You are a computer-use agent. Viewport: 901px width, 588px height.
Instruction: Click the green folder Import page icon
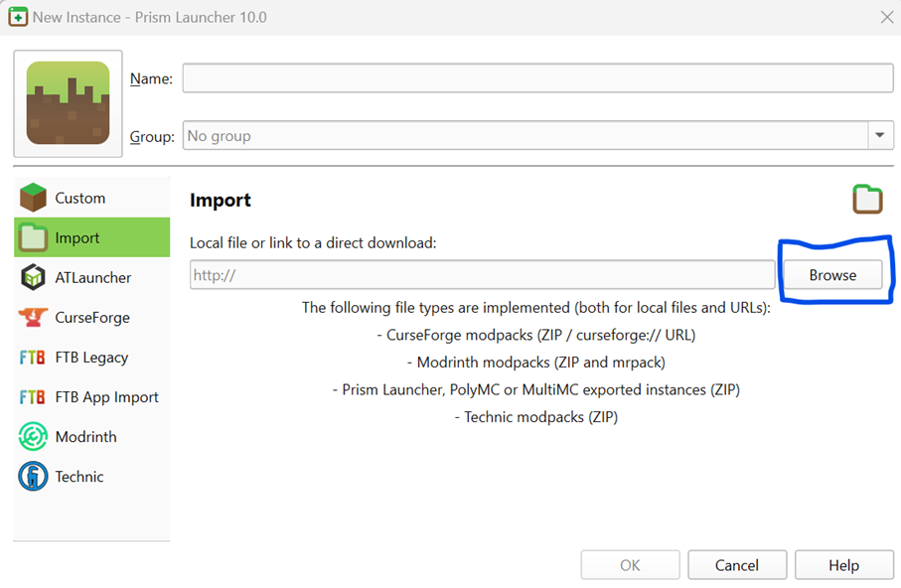pyautogui.click(x=867, y=199)
